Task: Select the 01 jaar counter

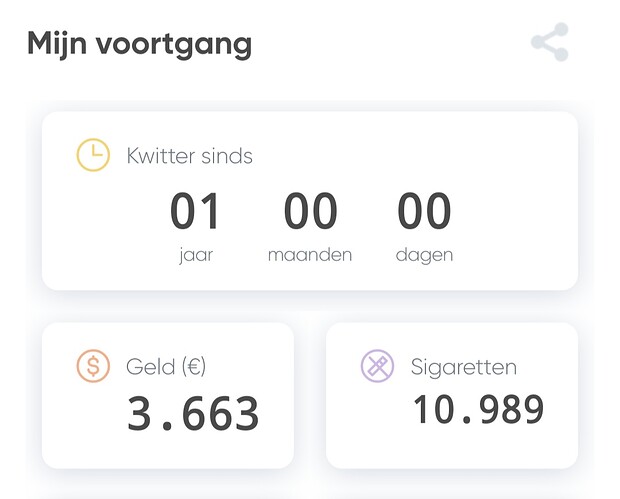Action: pos(195,227)
